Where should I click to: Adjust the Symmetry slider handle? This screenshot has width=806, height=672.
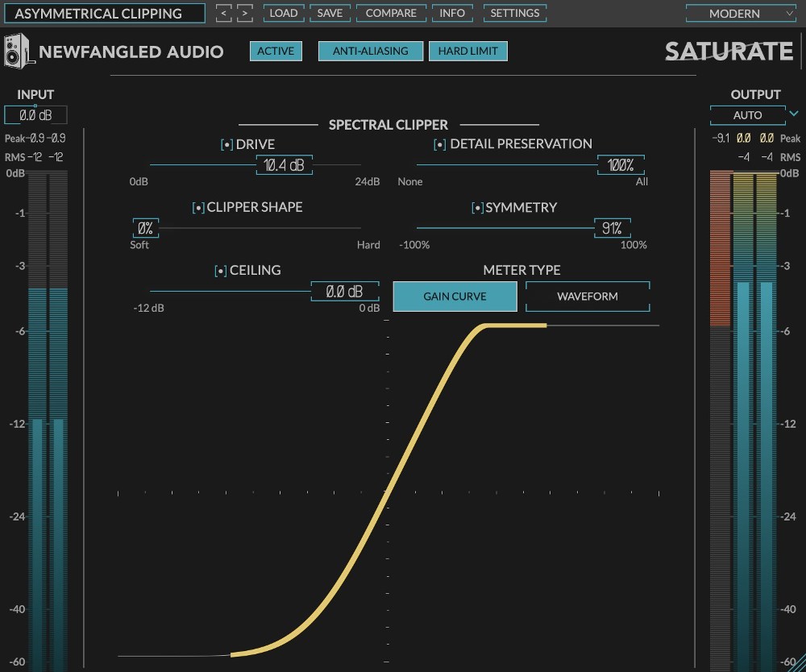(613, 228)
